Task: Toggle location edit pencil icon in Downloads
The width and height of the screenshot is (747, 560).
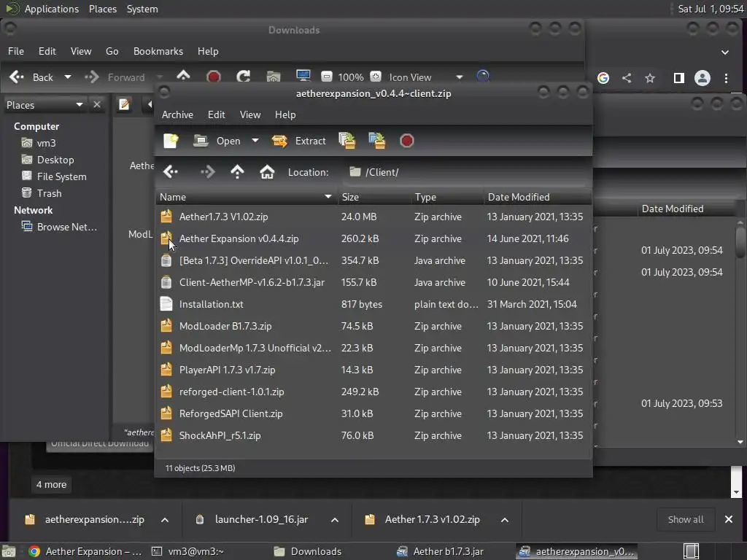Action: click(x=124, y=104)
